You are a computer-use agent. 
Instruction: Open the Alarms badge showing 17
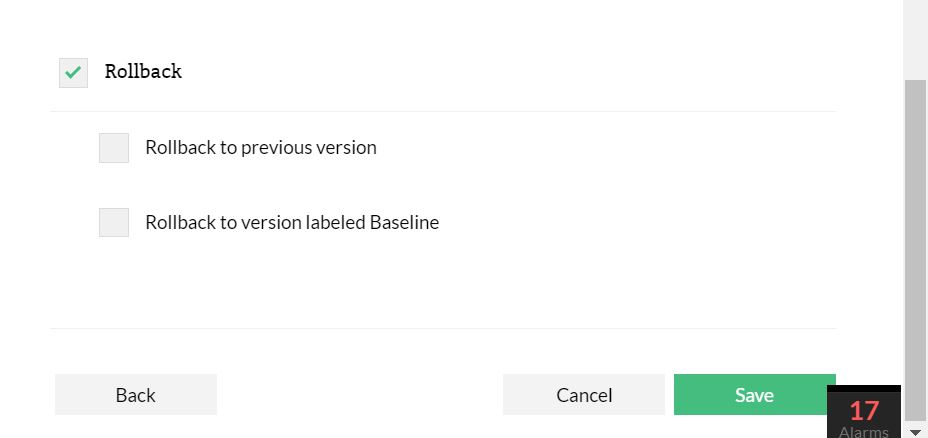click(x=864, y=415)
